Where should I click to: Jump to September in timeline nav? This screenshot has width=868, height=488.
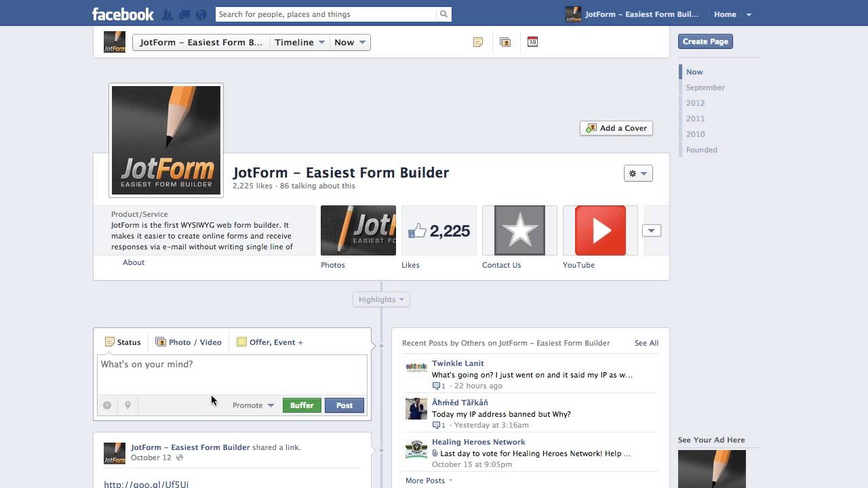[x=705, y=87]
